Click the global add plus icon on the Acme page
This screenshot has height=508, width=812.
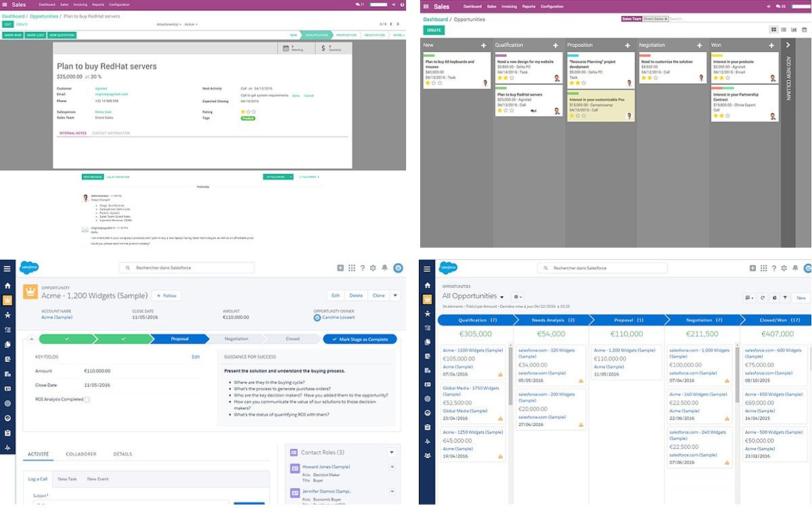point(340,268)
